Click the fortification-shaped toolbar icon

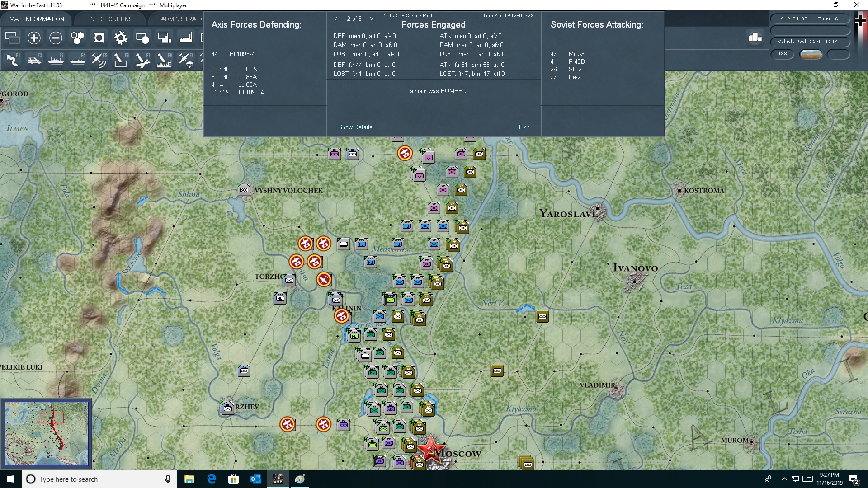tap(99, 38)
